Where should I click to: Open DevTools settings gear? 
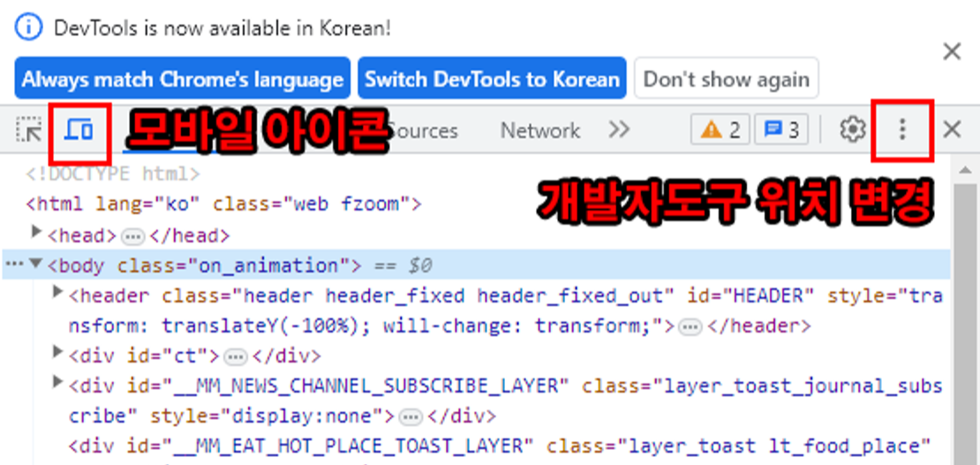(852, 130)
